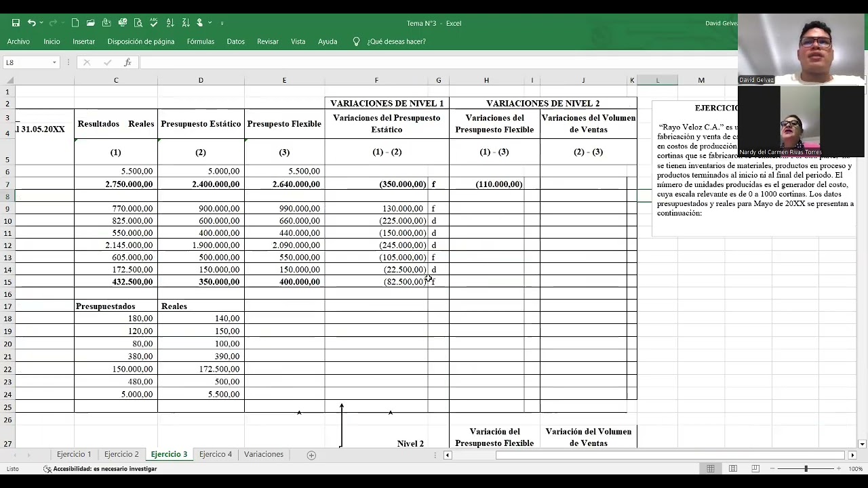868x488 pixels.
Task: Expand the undo history dropdown arrow
Action: (x=41, y=23)
